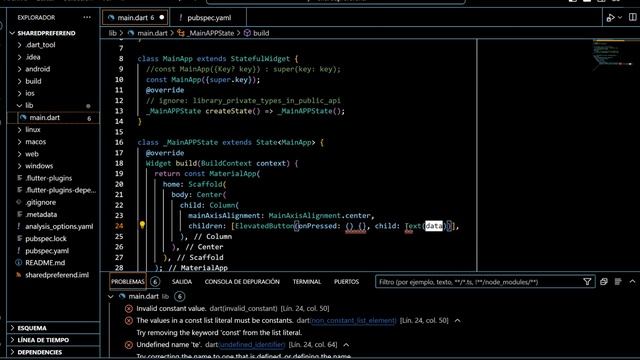Open the PUERTOS panel tab
This screenshot has width=640, height=360.
coord(347,282)
